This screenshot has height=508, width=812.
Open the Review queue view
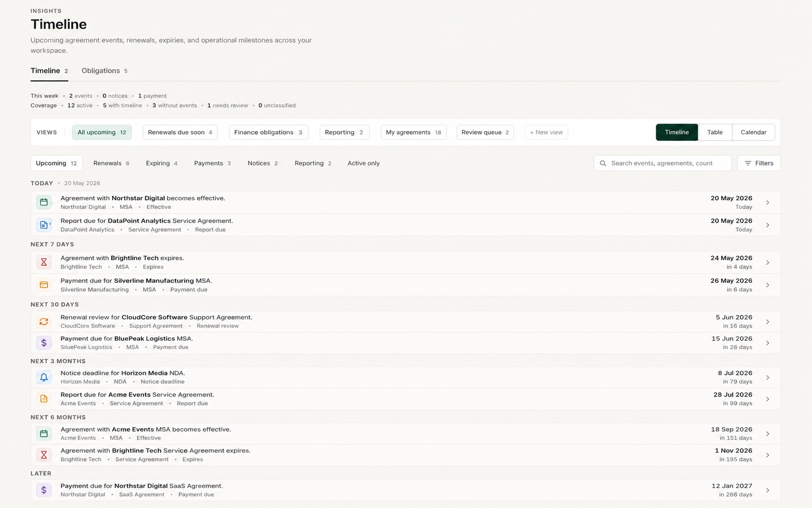click(485, 132)
